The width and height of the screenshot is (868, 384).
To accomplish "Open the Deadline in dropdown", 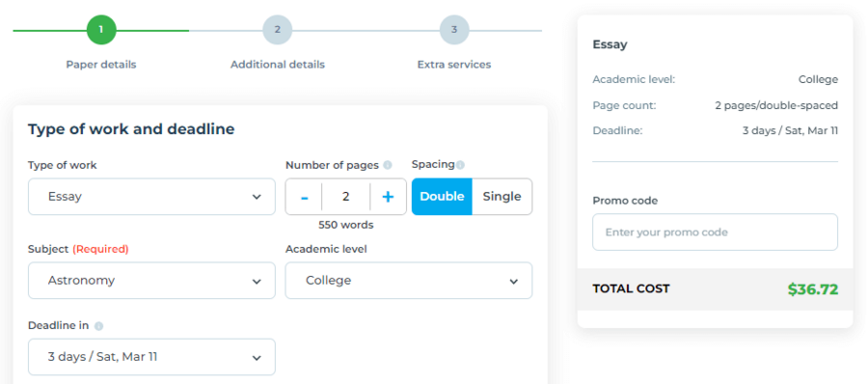I will [x=151, y=357].
